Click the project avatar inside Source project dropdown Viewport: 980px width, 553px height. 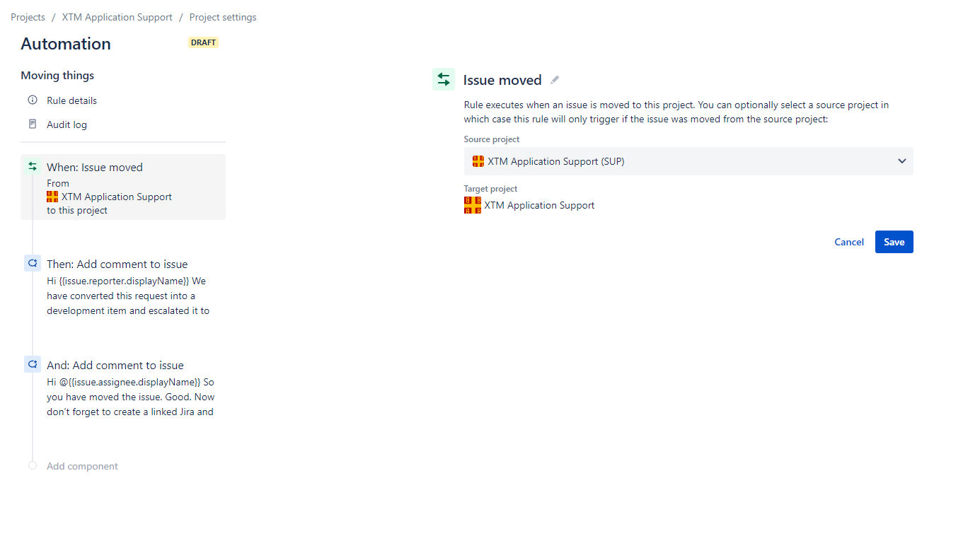click(478, 161)
